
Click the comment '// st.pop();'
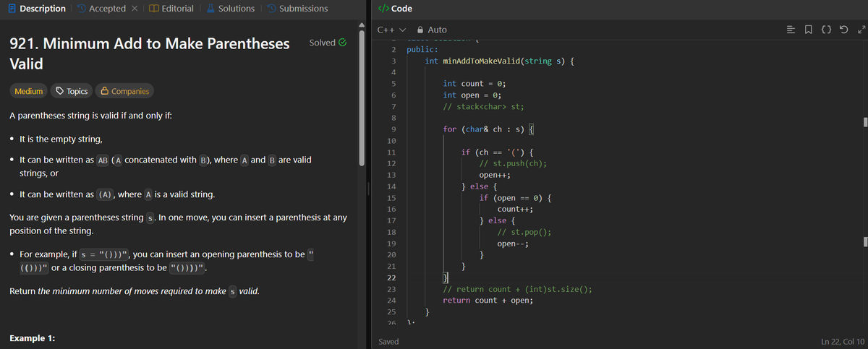coord(524,232)
